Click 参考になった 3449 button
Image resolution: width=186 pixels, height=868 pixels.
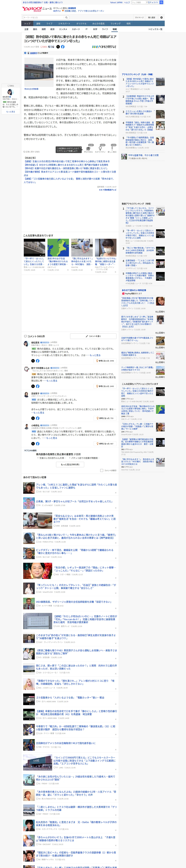(105, 361)
